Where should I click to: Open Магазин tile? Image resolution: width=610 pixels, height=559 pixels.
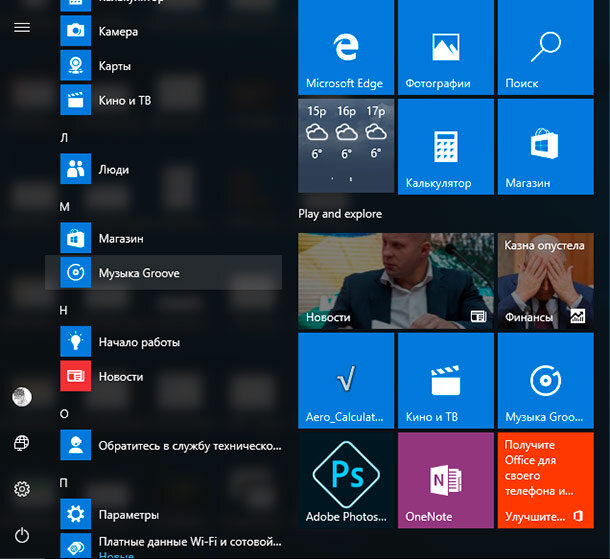pyautogui.click(x=545, y=146)
